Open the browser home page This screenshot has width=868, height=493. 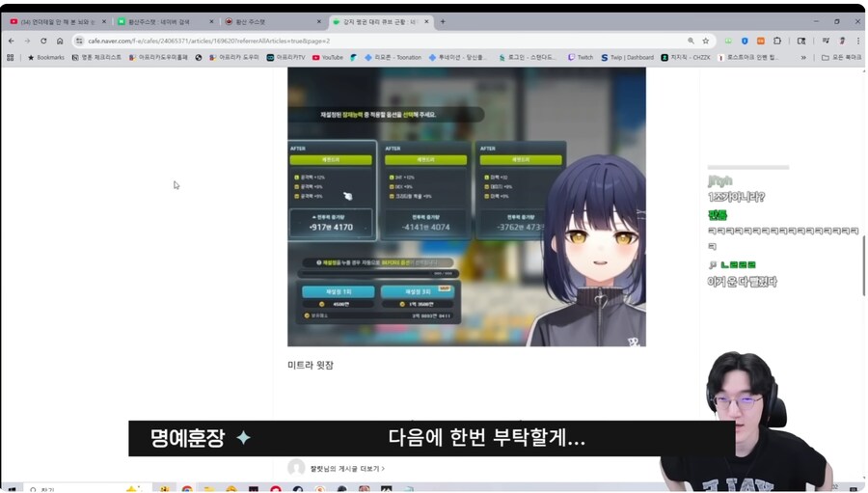point(60,41)
